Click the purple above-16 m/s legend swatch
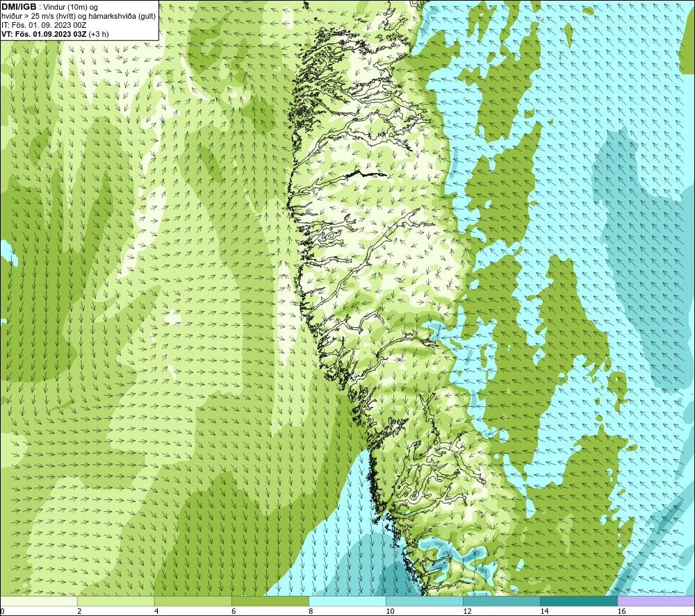 click(x=656, y=601)
